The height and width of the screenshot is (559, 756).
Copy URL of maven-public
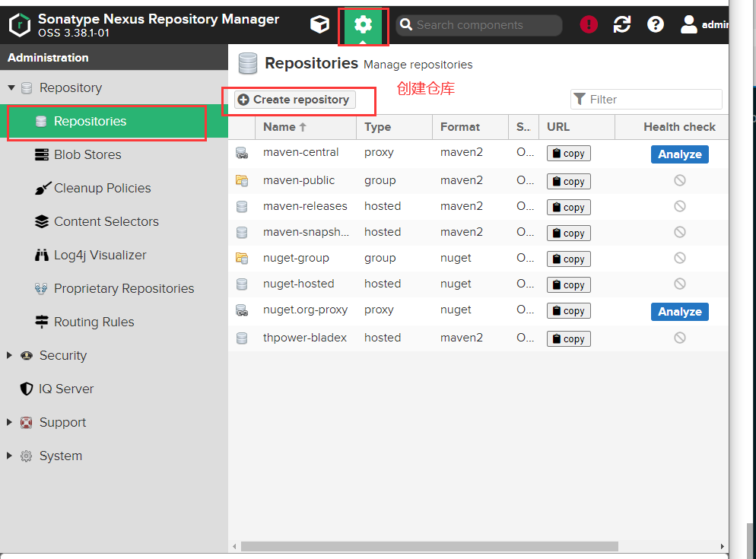tap(568, 181)
